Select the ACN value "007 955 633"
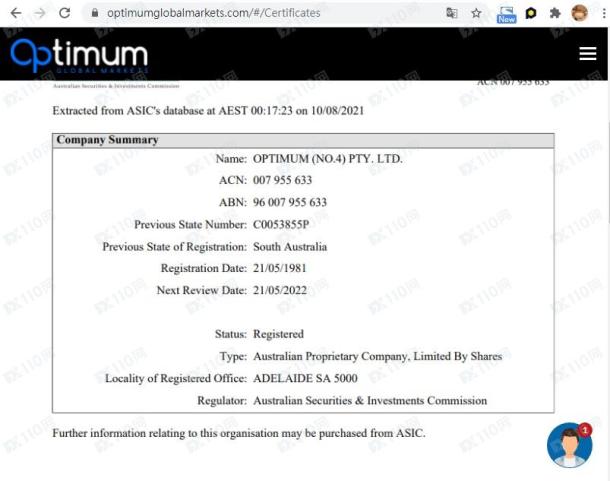610x481 pixels. click(282, 180)
